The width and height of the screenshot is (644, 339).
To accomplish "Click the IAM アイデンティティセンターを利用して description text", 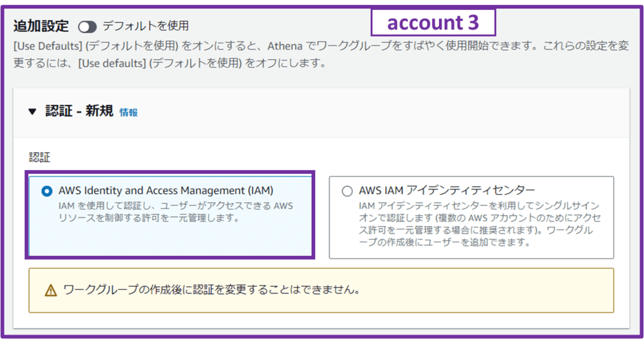I will tap(479, 224).
